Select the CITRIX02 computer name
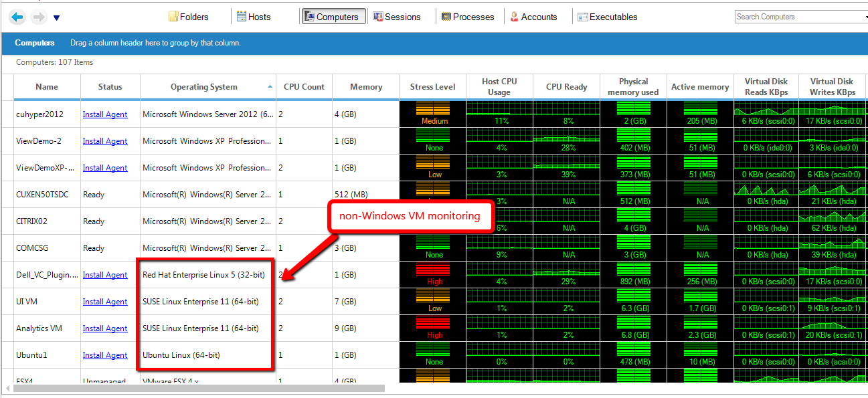Image resolution: width=868 pixels, height=398 pixels. (x=32, y=221)
